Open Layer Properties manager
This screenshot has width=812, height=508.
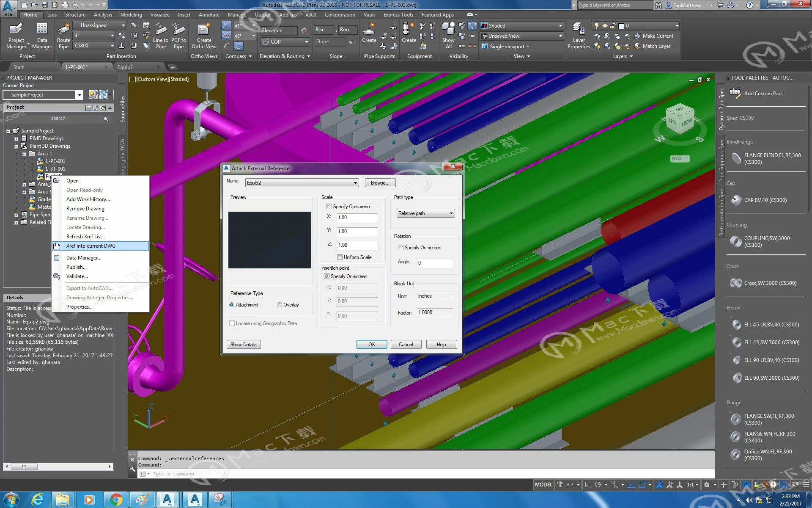pos(579,36)
